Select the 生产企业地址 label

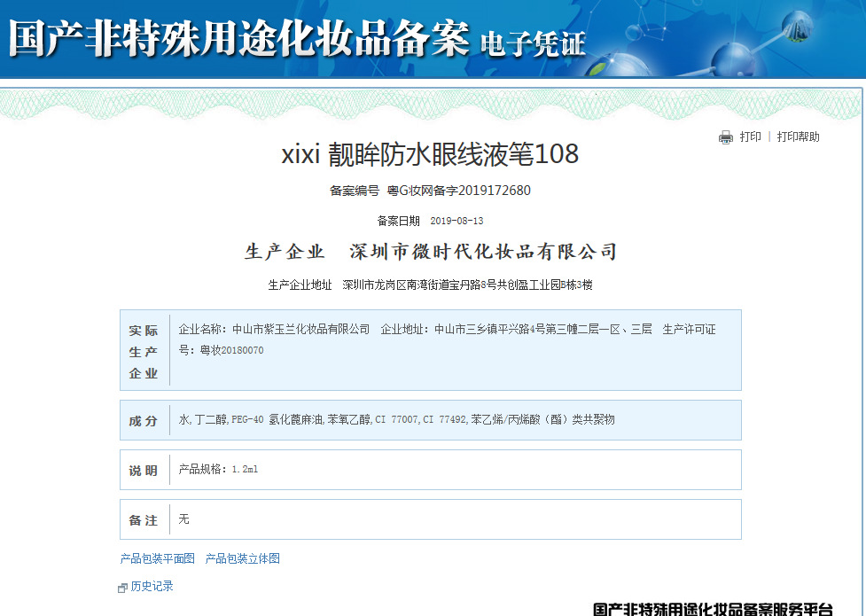click(300, 285)
